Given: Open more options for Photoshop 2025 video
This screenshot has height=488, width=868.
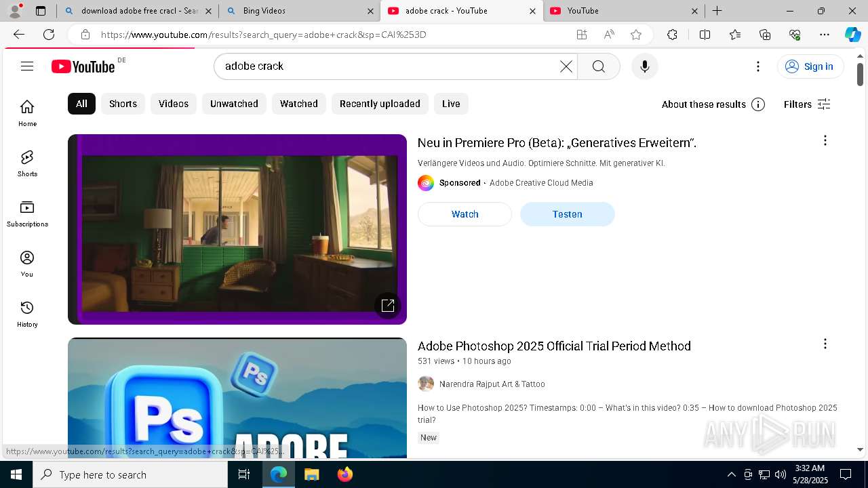Looking at the screenshot, I should (825, 344).
